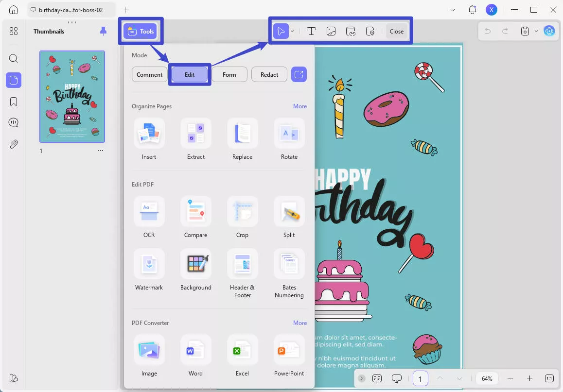Switch to Comment mode
This screenshot has width=563, height=392.
[x=149, y=74]
